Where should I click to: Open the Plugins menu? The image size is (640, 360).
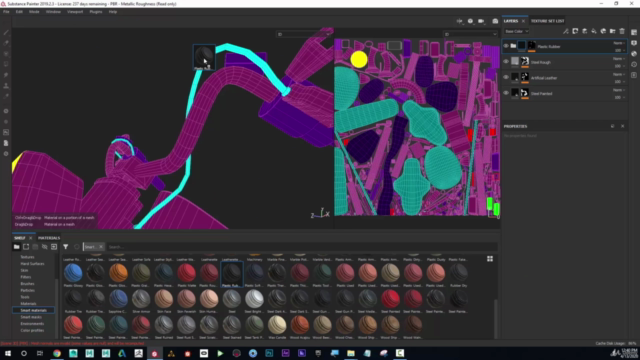coord(96,12)
